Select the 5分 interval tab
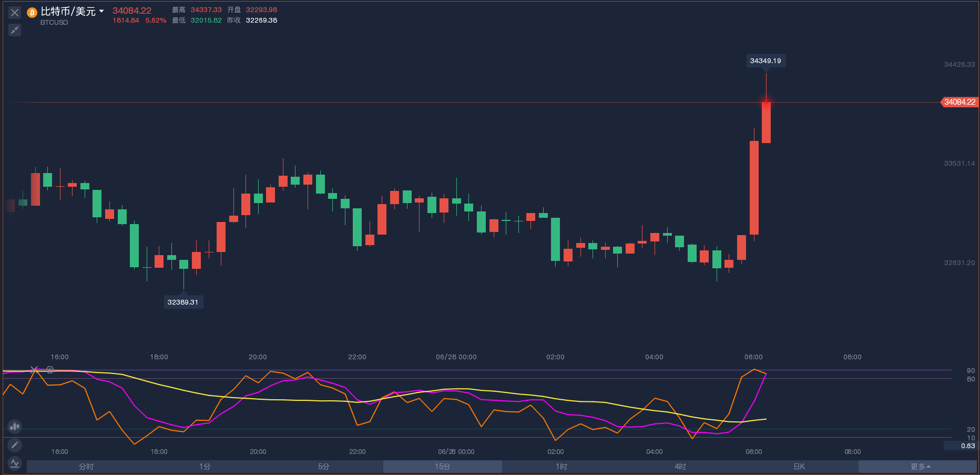Image resolution: width=980 pixels, height=475 pixels. coord(324,467)
